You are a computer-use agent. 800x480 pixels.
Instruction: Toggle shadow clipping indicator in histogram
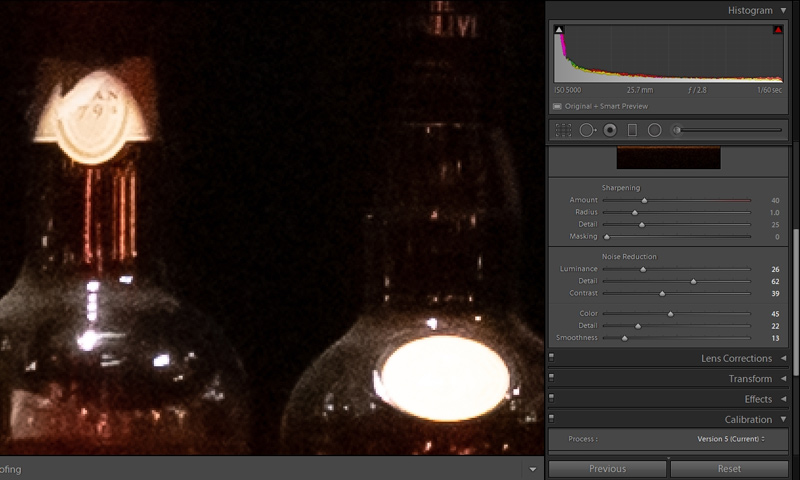coord(559,30)
